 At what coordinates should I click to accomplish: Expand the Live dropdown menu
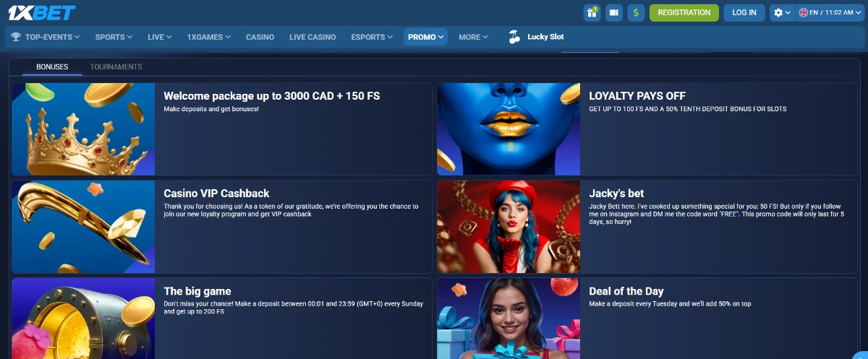point(160,37)
